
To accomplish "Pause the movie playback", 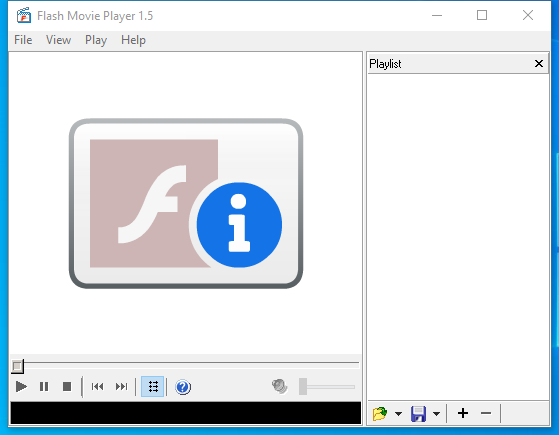I will click(44, 387).
